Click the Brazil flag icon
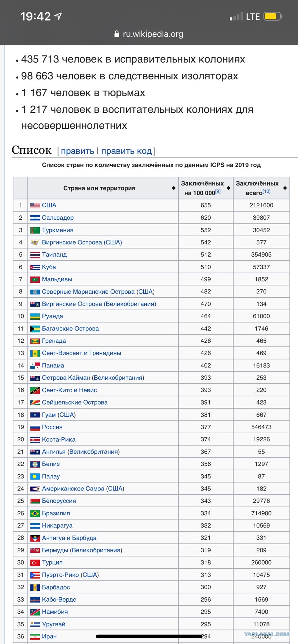This screenshot has width=298, height=644. click(x=35, y=514)
